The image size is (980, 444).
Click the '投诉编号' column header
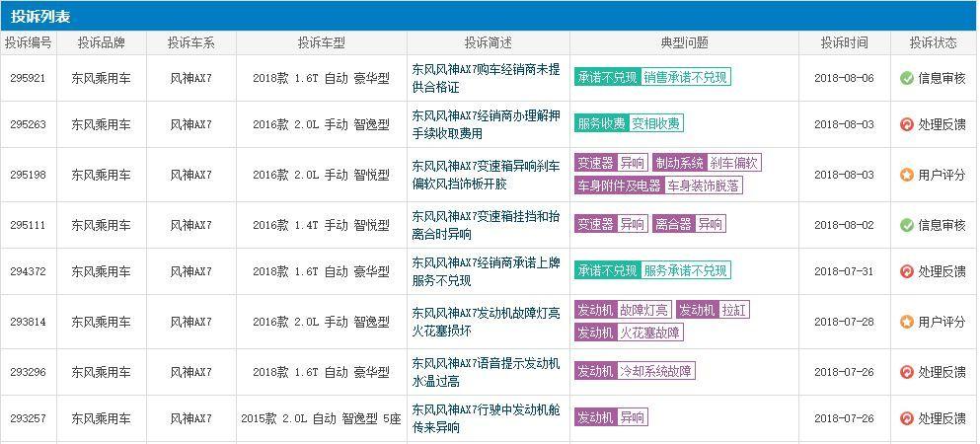click(29, 43)
